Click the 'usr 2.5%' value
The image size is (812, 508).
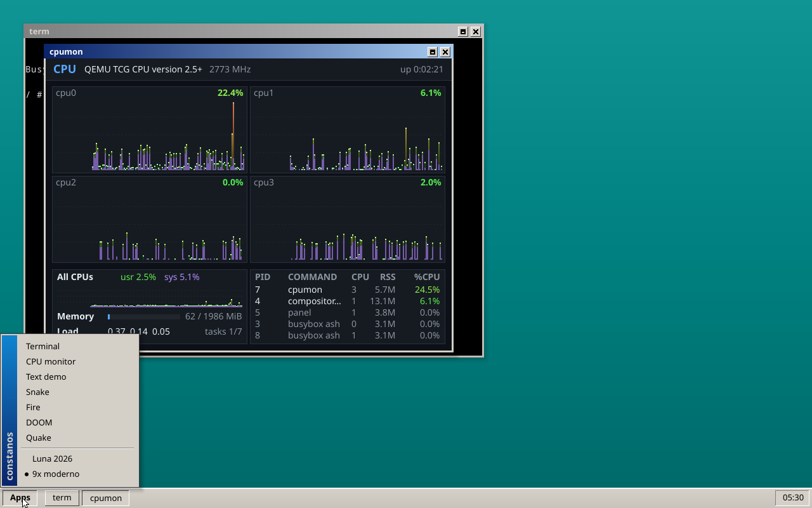point(138,277)
